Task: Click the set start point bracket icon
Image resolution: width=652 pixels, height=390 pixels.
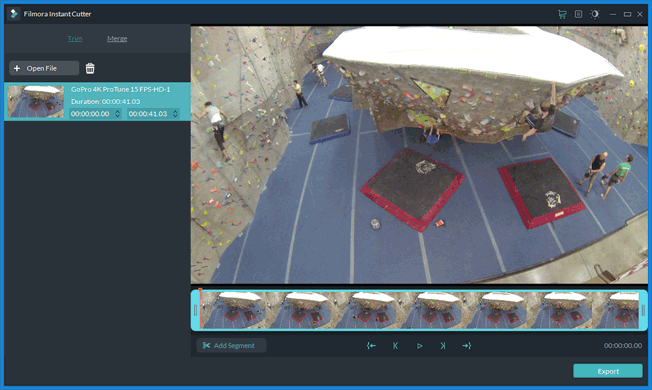Action: pos(371,346)
